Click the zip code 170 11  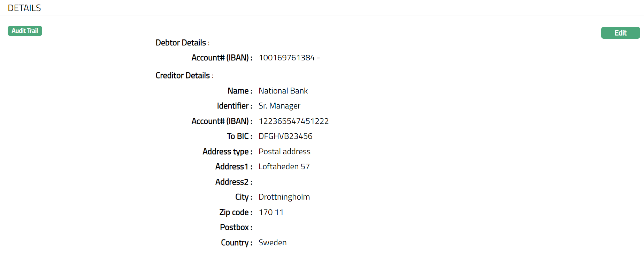271,213
